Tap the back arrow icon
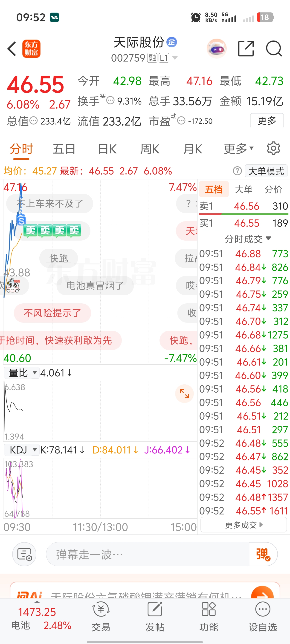Viewport: 290px width, 644px height. click(12, 49)
